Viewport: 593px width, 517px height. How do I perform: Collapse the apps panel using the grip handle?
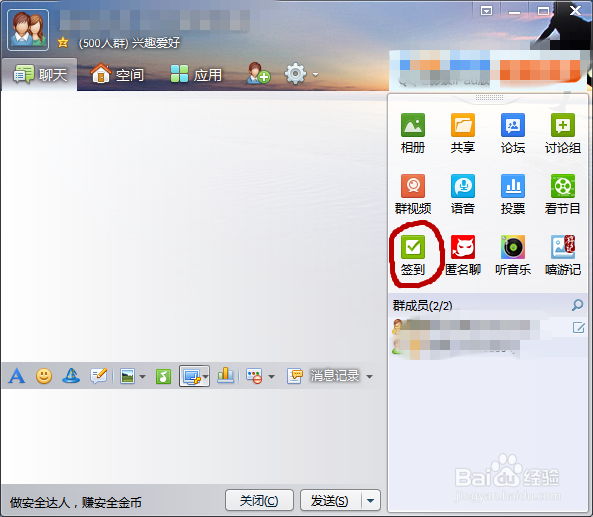(489, 98)
